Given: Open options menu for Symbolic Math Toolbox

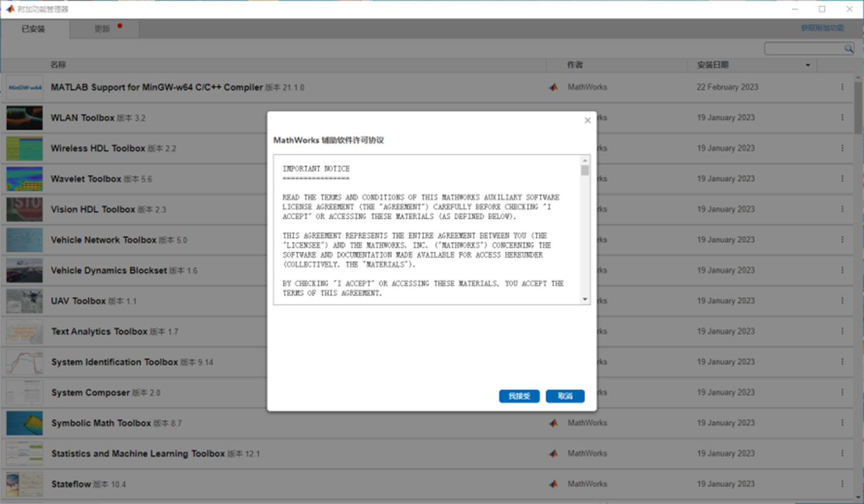Looking at the screenshot, I should pos(843,423).
